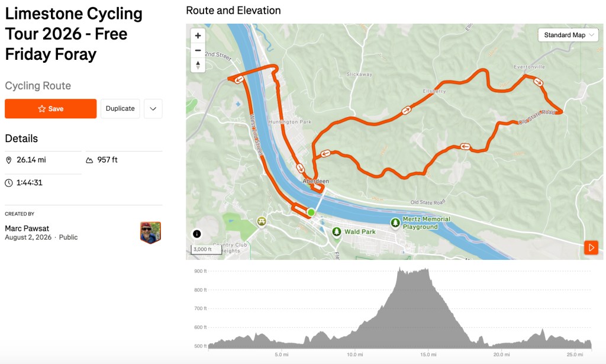Zoom in on the route map

[x=198, y=36]
